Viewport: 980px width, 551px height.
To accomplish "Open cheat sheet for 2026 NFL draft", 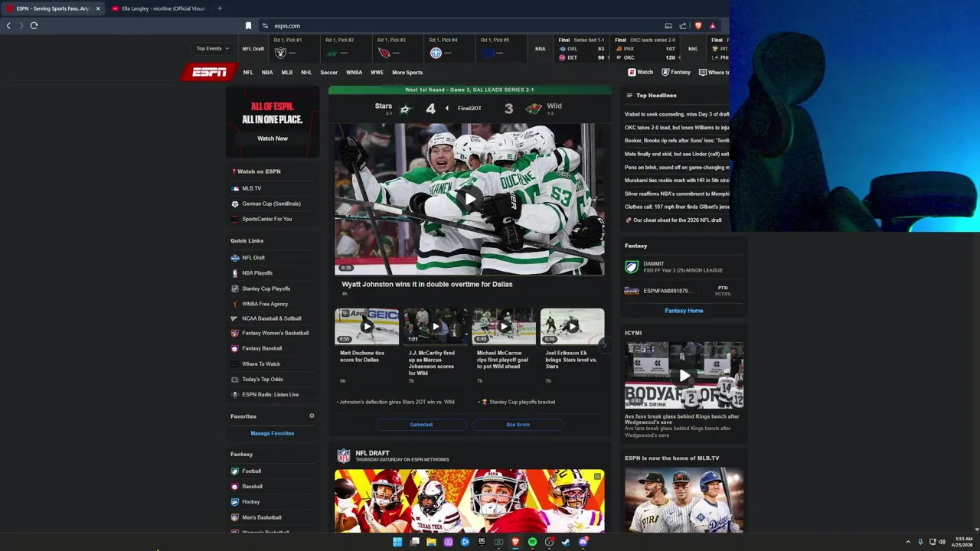I will (677, 220).
